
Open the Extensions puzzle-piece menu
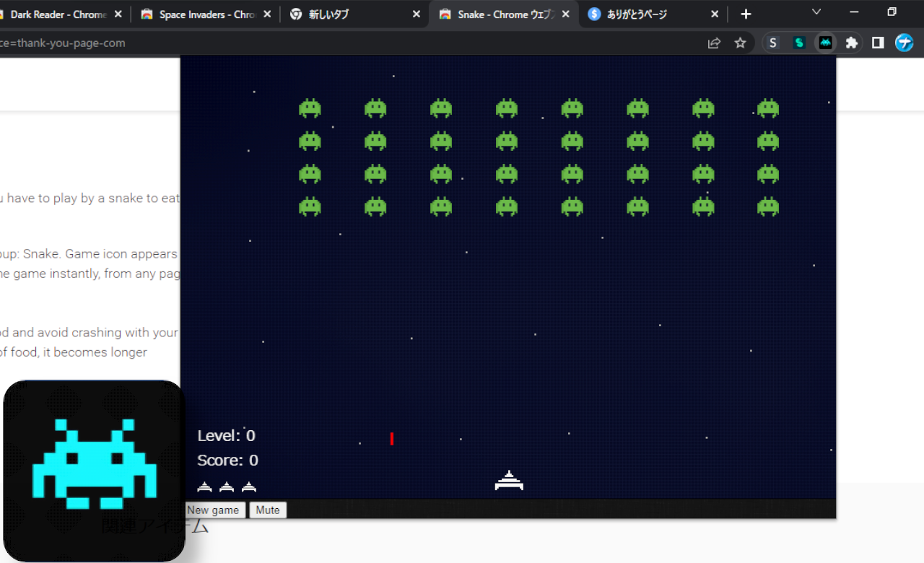pyautogui.click(x=852, y=43)
